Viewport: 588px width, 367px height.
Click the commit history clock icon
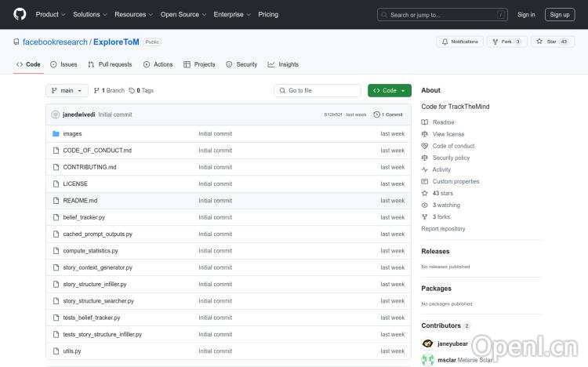(x=377, y=114)
